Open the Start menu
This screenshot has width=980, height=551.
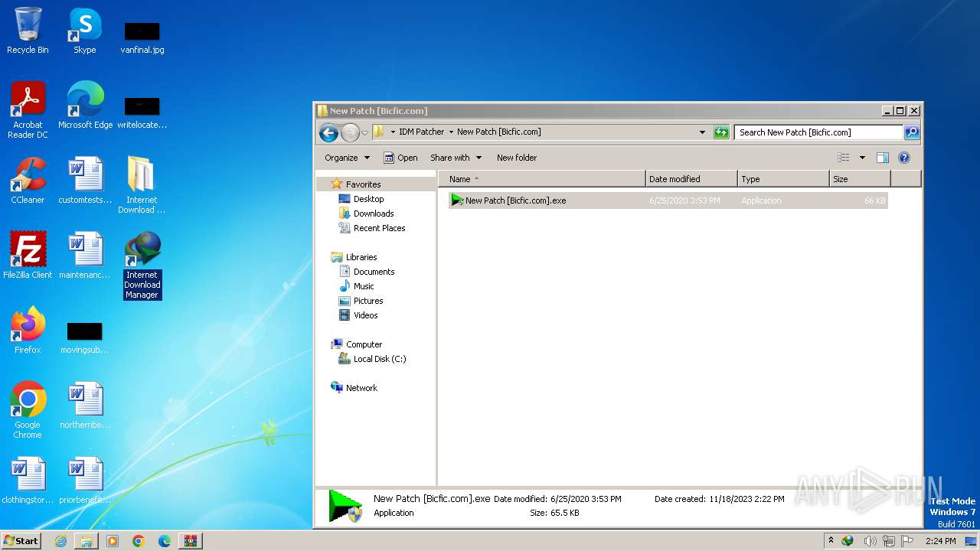point(21,541)
